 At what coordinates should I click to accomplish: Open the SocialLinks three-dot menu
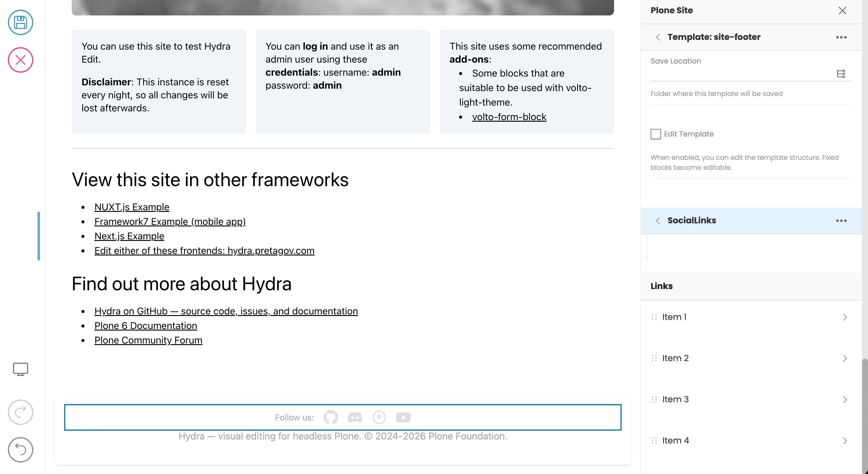pyautogui.click(x=841, y=221)
